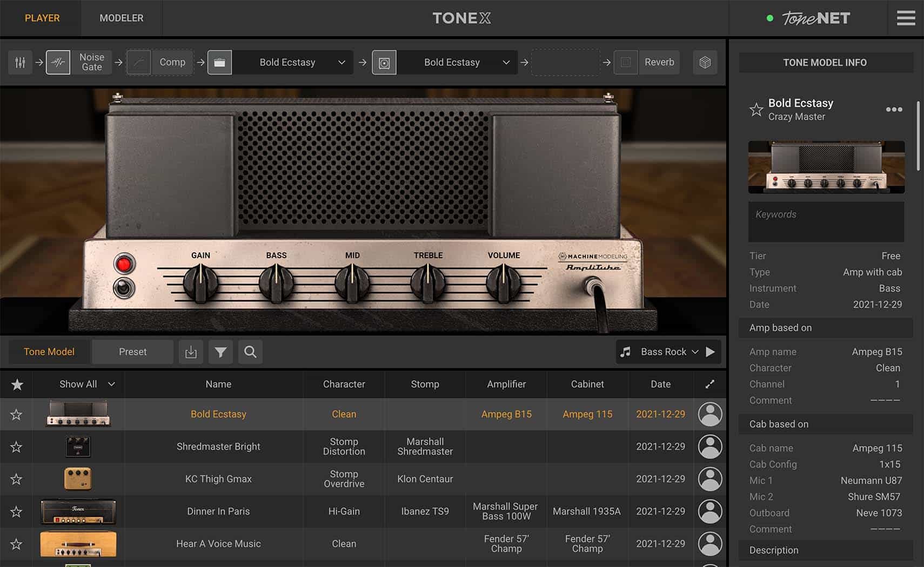The height and width of the screenshot is (567, 924).
Task: Click the GAIN knob on the amp
Action: 200,282
